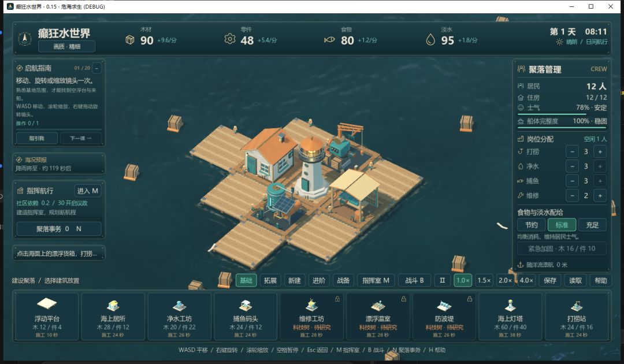Viewport: 624px width, 364px height.
Task: Click the 士气 morale progress bar
Action: coord(562,114)
